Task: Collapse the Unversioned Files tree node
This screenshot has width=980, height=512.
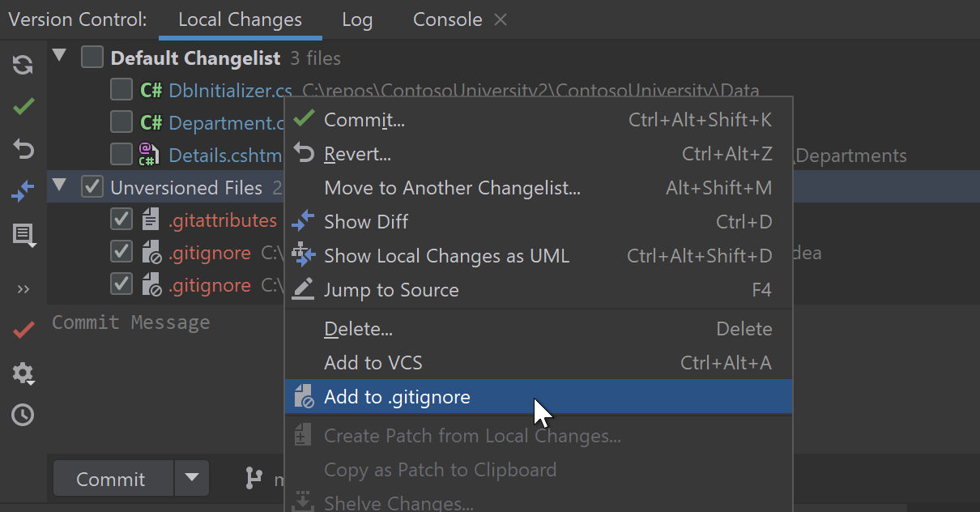Action: [59, 186]
